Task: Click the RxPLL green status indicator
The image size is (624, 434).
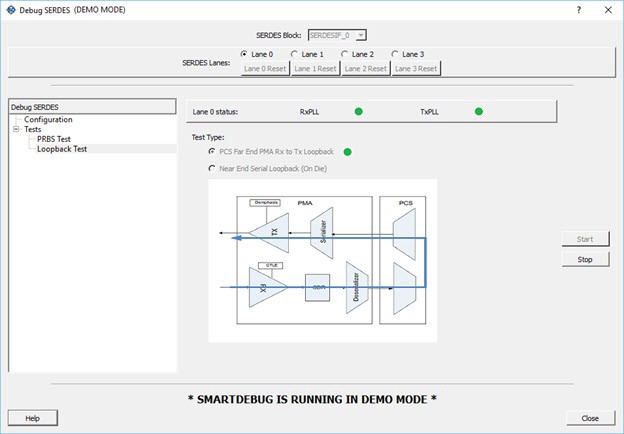Action: click(358, 111)
